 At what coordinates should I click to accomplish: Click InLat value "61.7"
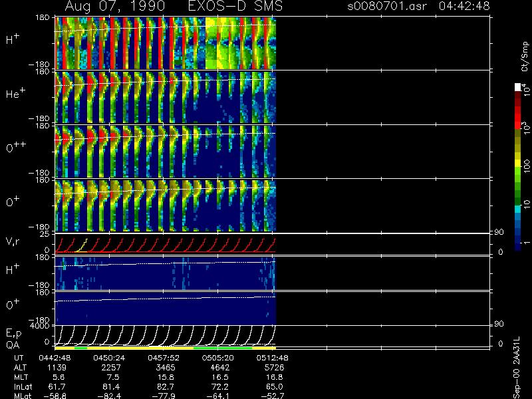58,386
